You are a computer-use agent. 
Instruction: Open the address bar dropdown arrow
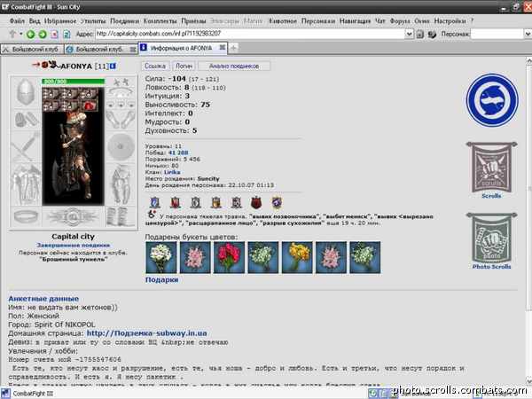(409, 34)
